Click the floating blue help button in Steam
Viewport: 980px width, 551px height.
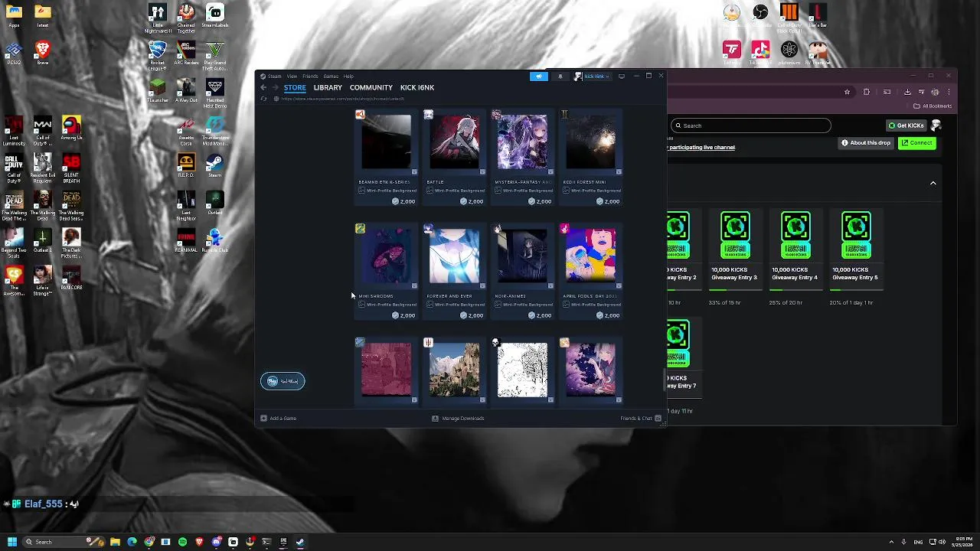click(283, 381)
